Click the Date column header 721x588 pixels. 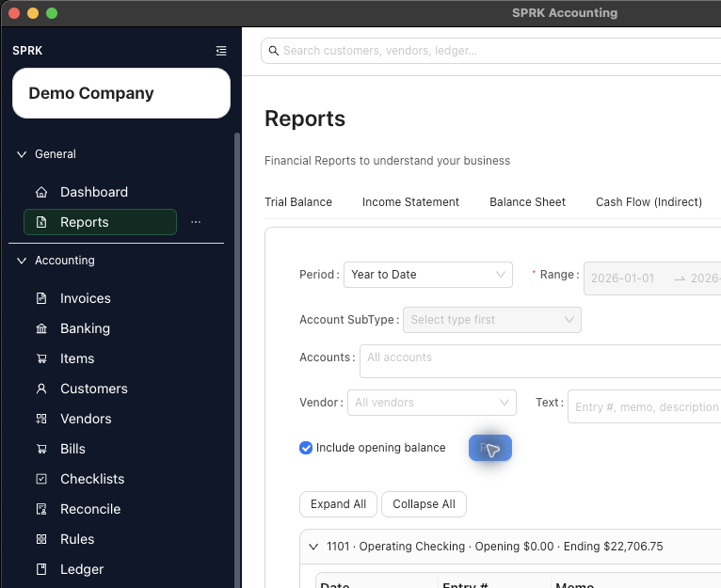tap(335, 585)
